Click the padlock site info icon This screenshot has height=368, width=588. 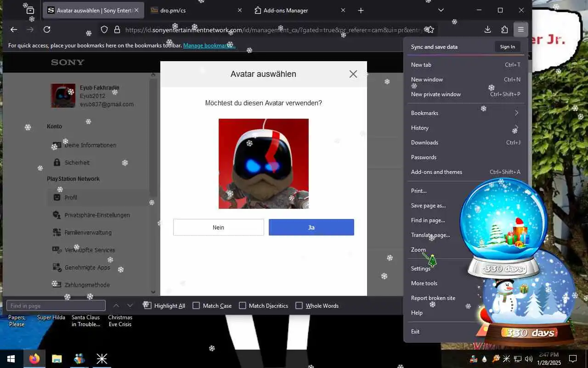coord(117,29)
